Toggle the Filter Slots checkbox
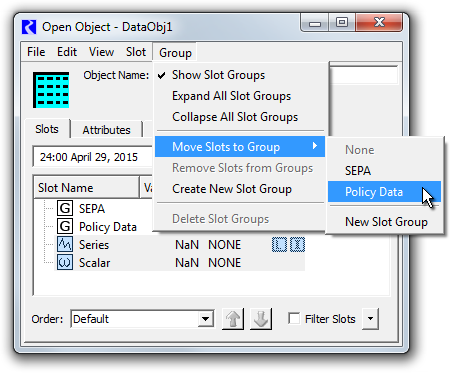 pyautogui.click(x=294, y=318)
